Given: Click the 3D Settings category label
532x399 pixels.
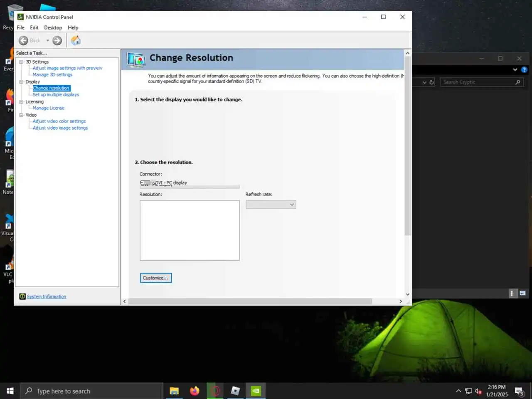Looking at the screenshot, I should (x=37, y=62).
